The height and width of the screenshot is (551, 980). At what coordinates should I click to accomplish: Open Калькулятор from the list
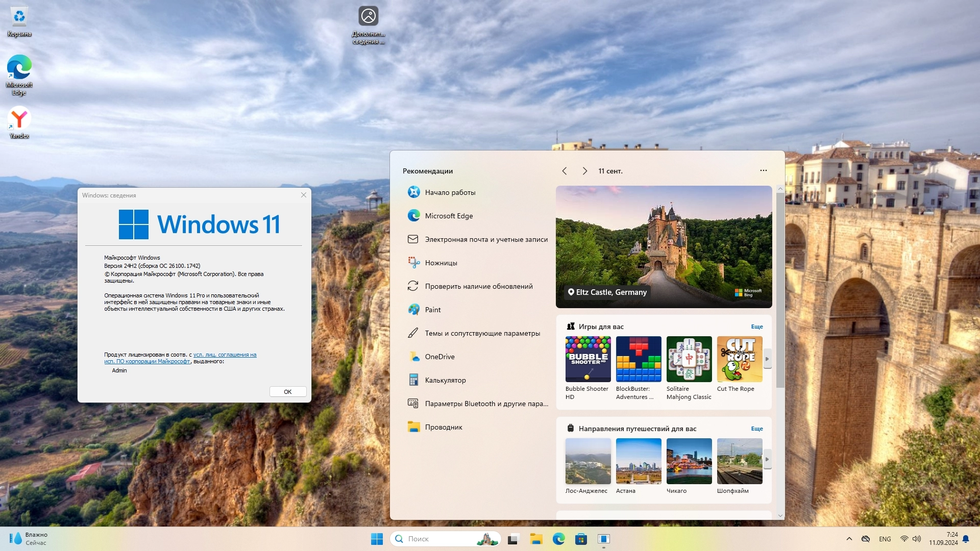coord(445,380)
